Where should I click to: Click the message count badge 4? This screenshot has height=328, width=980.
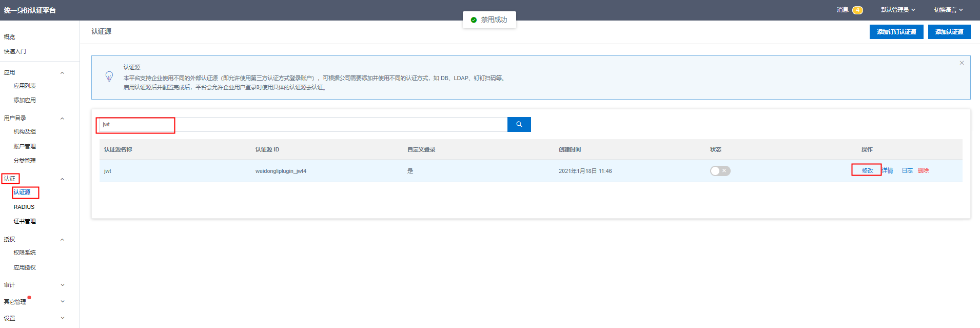pyautogui.click(x=857, y=10)
